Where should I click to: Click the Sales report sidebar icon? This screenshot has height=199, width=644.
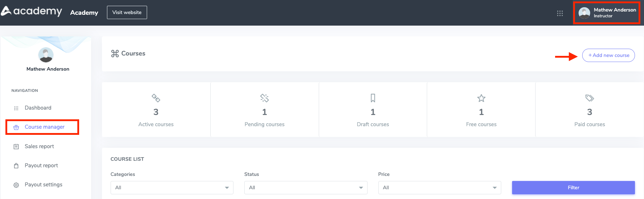16,147
